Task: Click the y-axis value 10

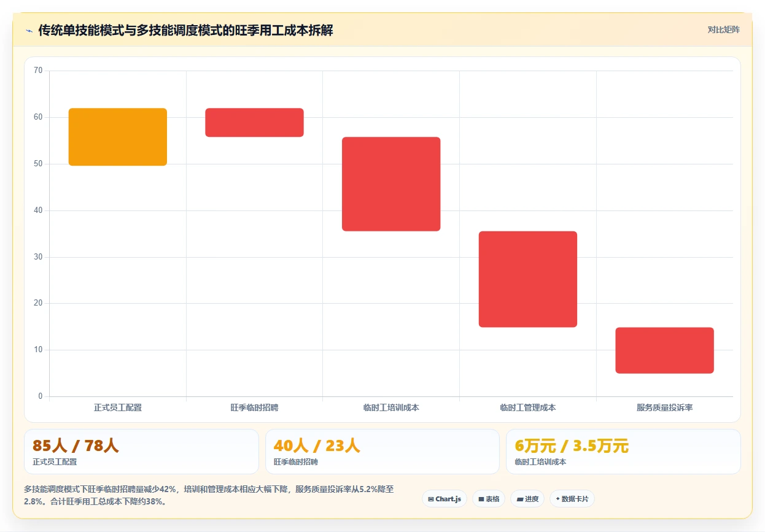Action: coord(38,350)
